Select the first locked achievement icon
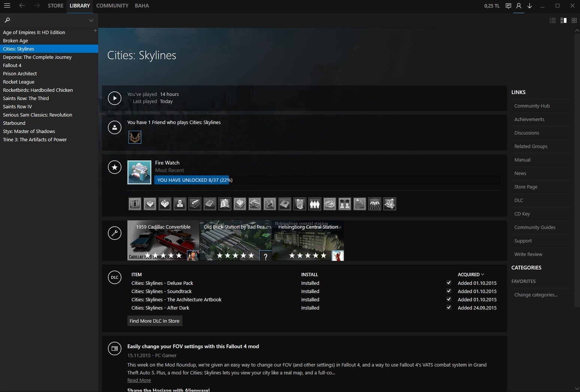The width and height of the screenshot is (580, 392). [x=135, y=204]
